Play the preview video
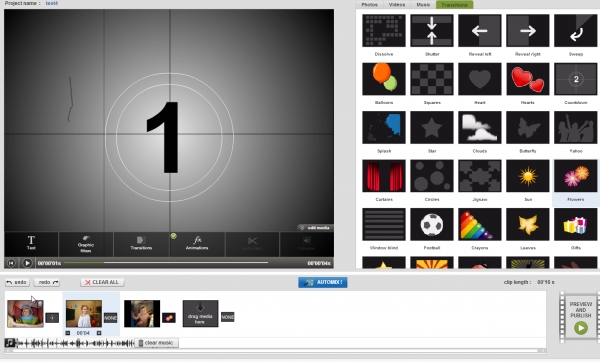This screenshot has height=362, width=600. (x=27, y=263)
